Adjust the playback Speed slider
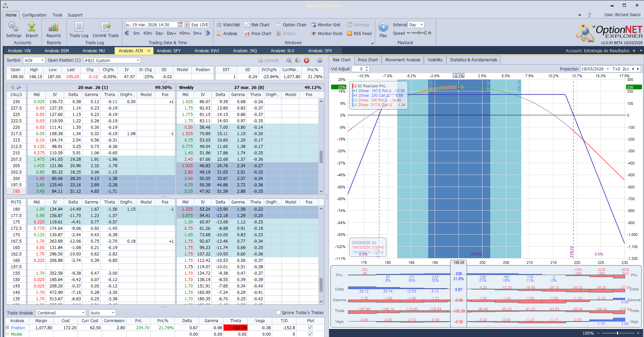644x337 pixels. tap(419, 33)
